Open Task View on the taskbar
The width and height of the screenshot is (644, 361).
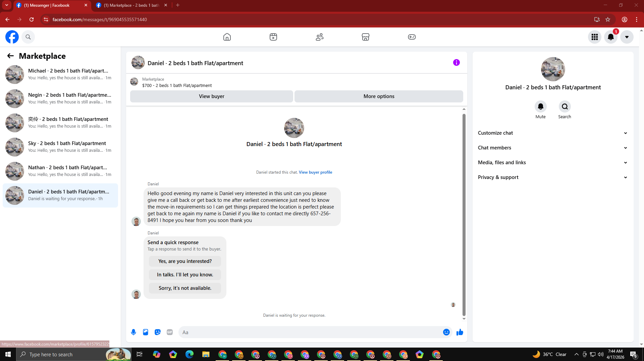[x=140, y=354]
